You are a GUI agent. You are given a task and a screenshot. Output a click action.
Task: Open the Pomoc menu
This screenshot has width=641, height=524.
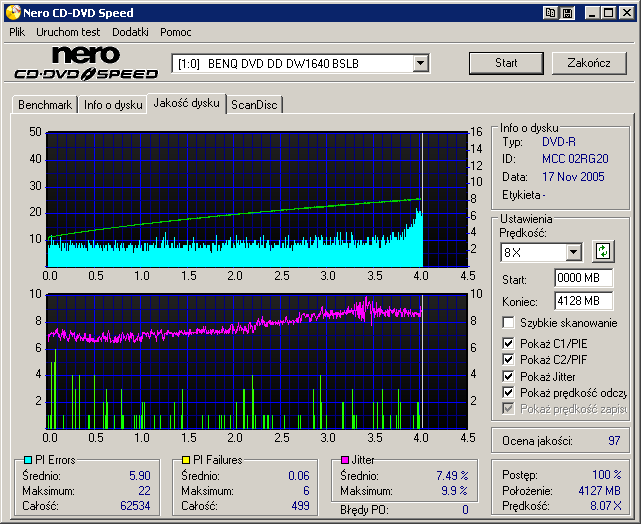[176, 32]
